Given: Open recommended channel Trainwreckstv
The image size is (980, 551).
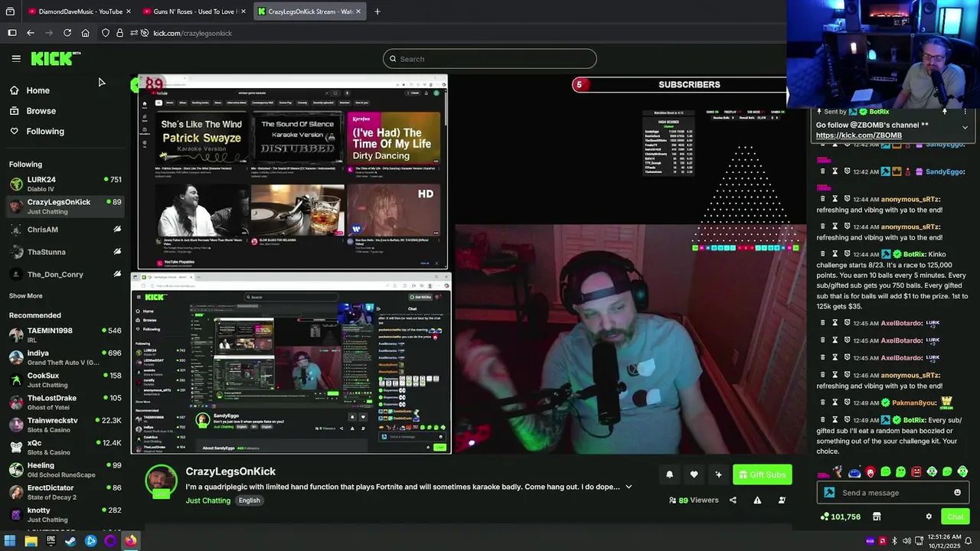Looking at the screenshot, I should (65, 425).
